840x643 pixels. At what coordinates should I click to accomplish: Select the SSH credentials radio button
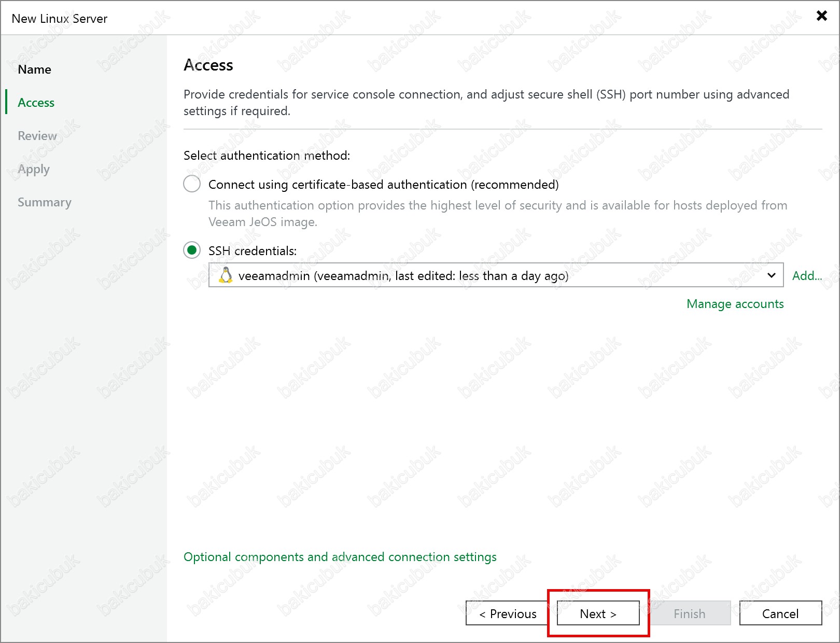(192, 250)
